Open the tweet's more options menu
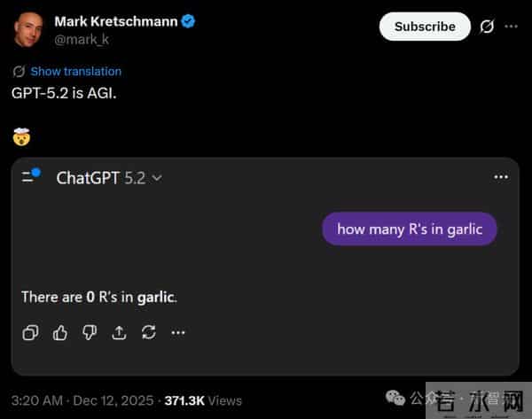 [511, 27]
